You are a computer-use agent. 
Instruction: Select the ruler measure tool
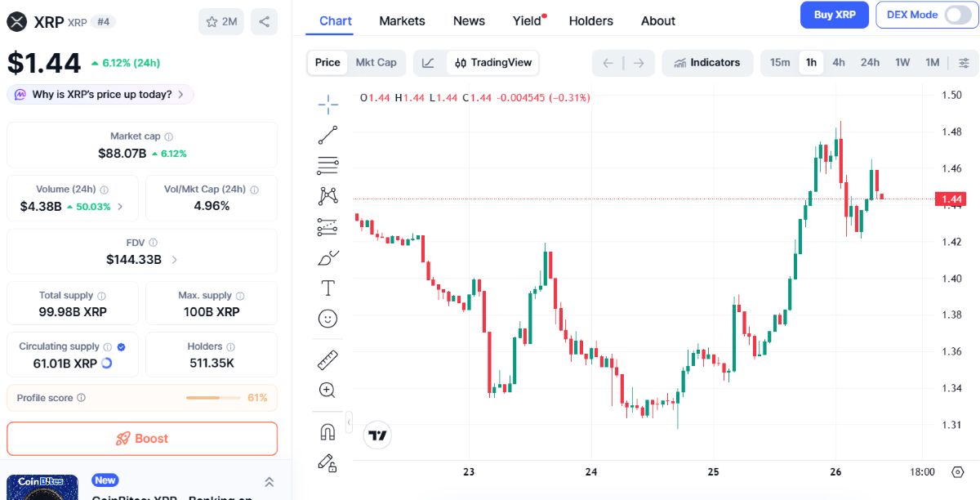tap(327, 359)
